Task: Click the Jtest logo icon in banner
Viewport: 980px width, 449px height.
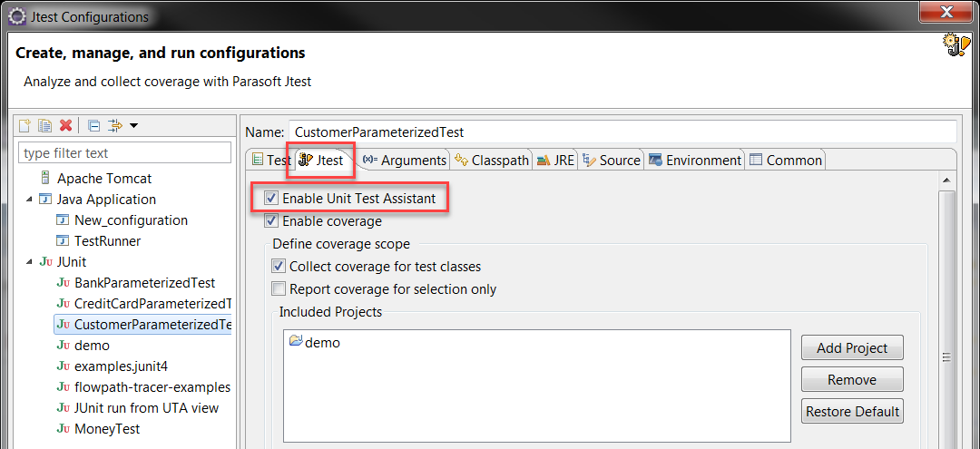Action: coord(955,46)
